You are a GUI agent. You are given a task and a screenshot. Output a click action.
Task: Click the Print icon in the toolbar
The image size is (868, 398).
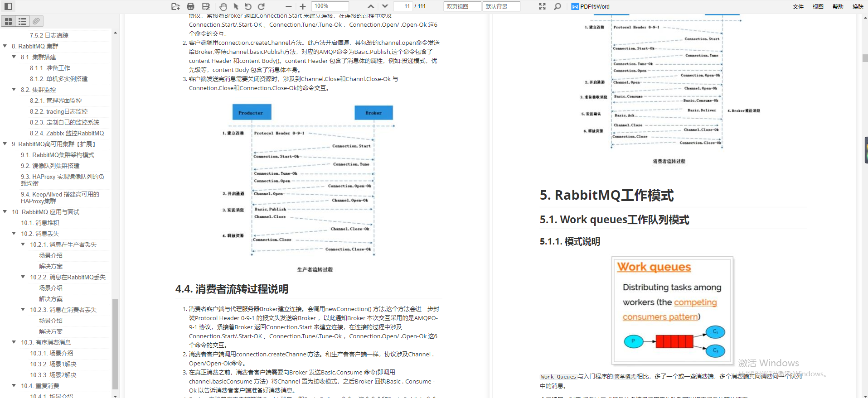click(x=191, y=6)
